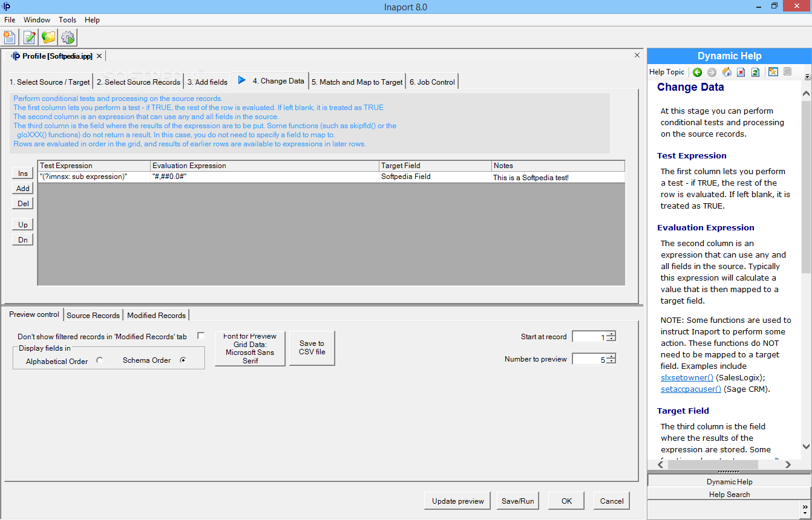Refresh the help page

click(x=755, y=72)
